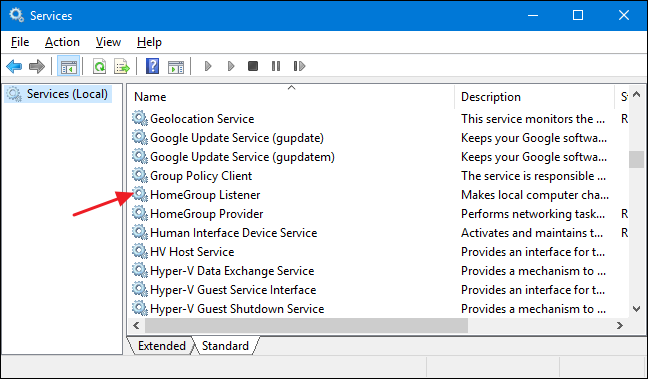The image size is (648, 379).
Task: Open Help with the blue question mark icon
Action: [152, 66]
